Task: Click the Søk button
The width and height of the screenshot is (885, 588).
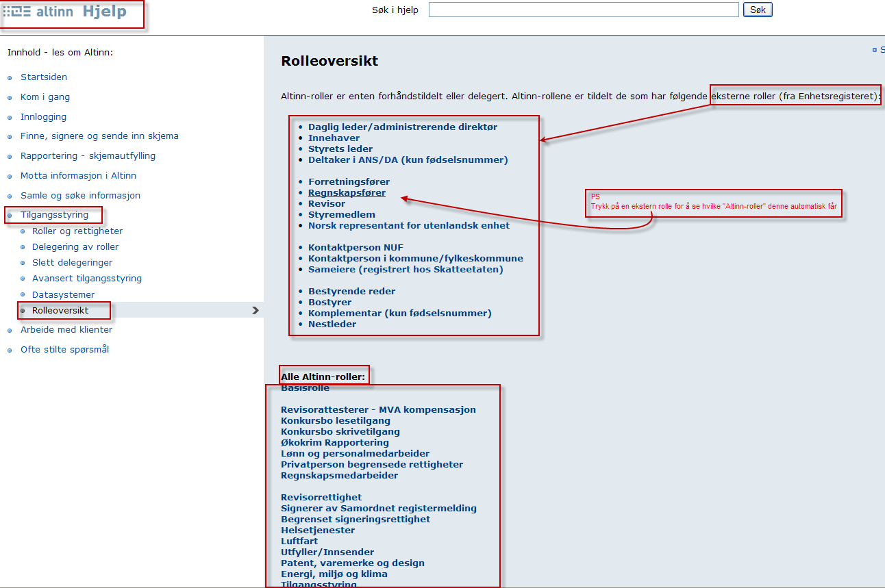Action: 758,10
